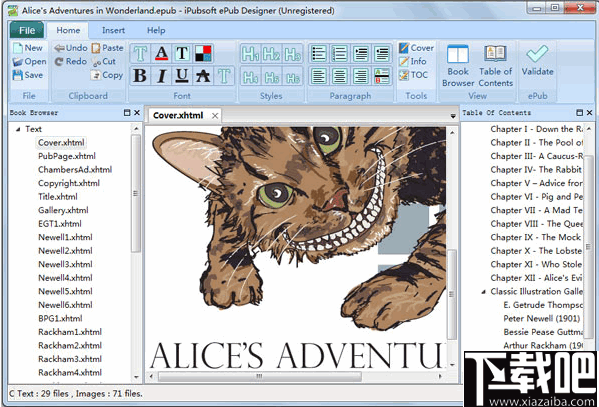Viewport: 599px width, 407px height.
Task: Open the TOC tool
Action: [x=413, y=75]
